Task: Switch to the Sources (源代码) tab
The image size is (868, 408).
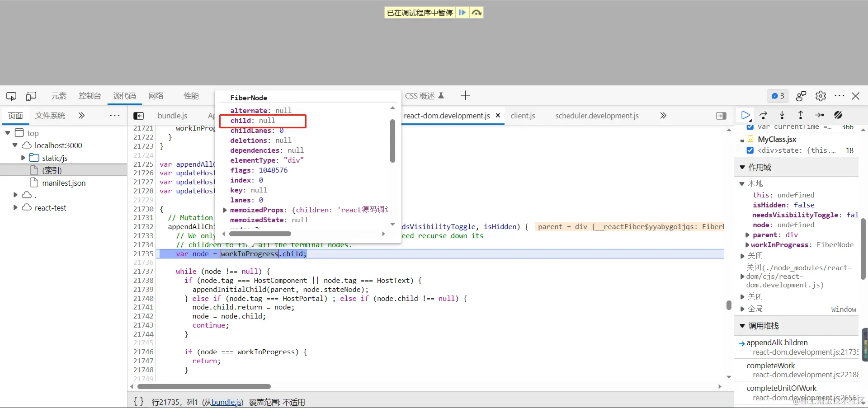Action: [124, 96]
